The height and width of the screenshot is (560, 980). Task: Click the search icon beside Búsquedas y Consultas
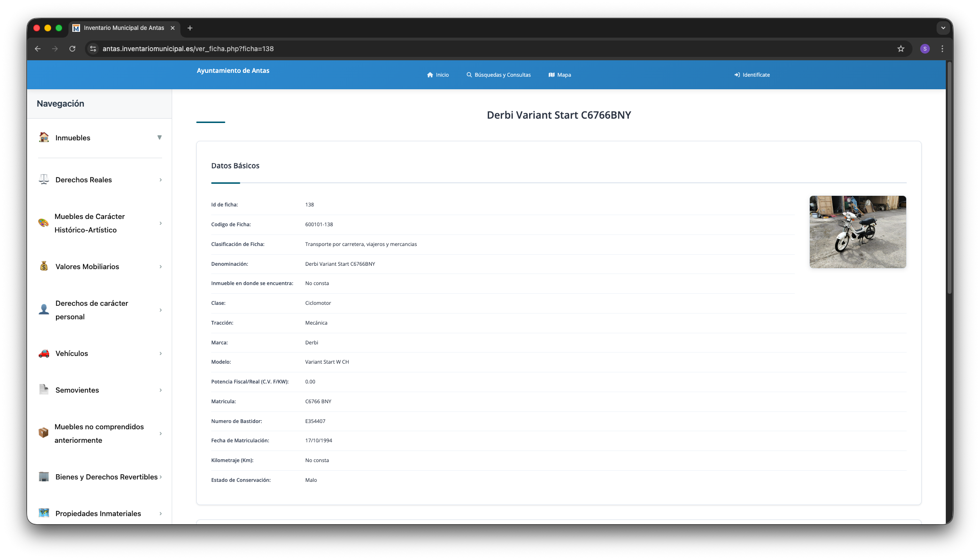pos(468,75)
